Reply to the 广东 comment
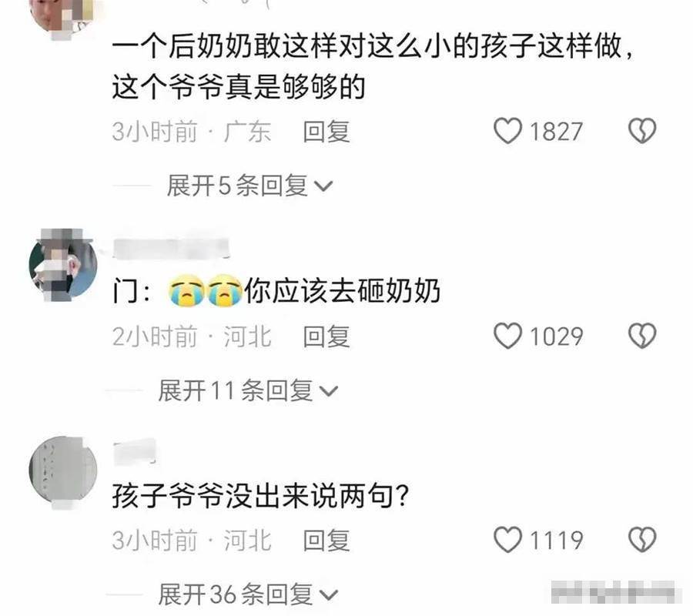Screen dimensions: 693x616 click(x=326, y=132)
